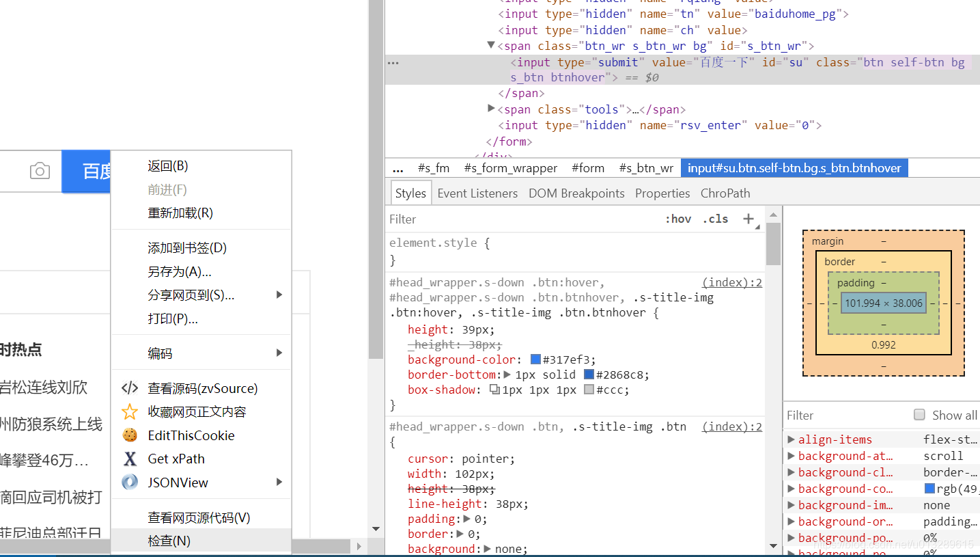Expand the span class tools node
This screenshot has width=980, height=557.
pos(491,109)
